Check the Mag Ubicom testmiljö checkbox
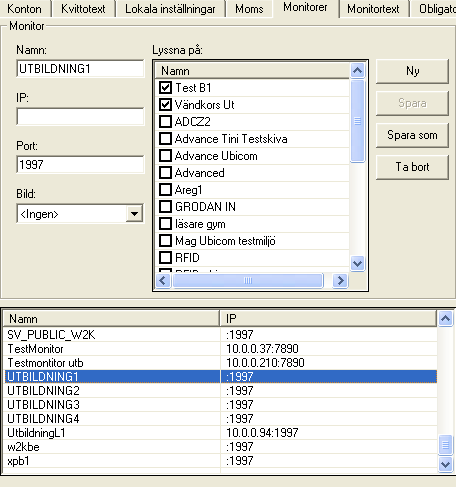The height and width of the screenshot is (487, 456). (x=165, y=241)
